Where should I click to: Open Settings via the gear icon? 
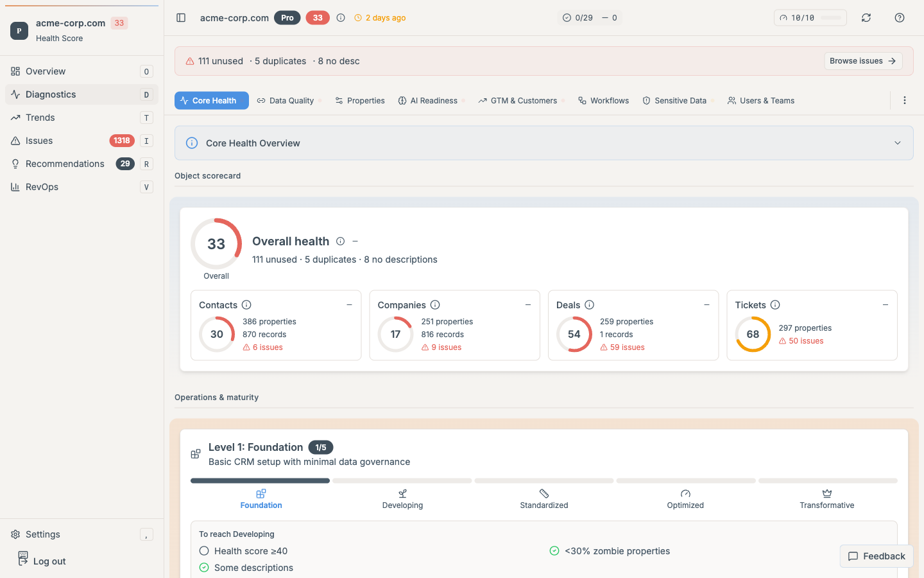pyautogui.click(x=14, y=534)
